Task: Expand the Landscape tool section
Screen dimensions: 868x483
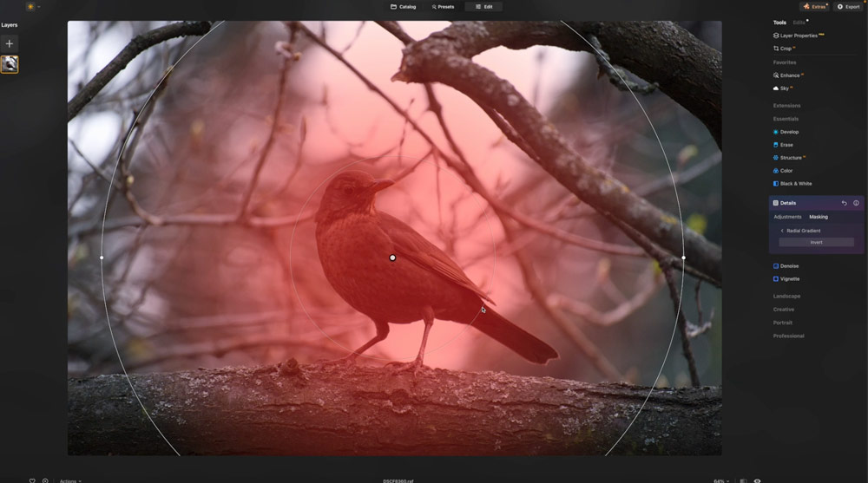Action: [786, 297]
